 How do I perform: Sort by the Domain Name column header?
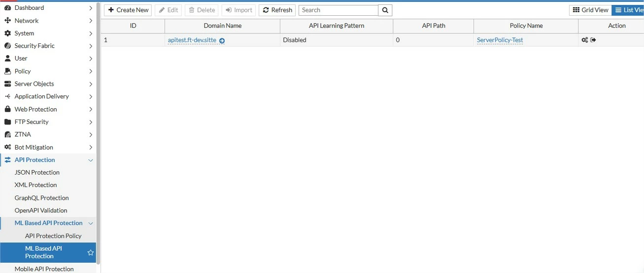[223, 26]
